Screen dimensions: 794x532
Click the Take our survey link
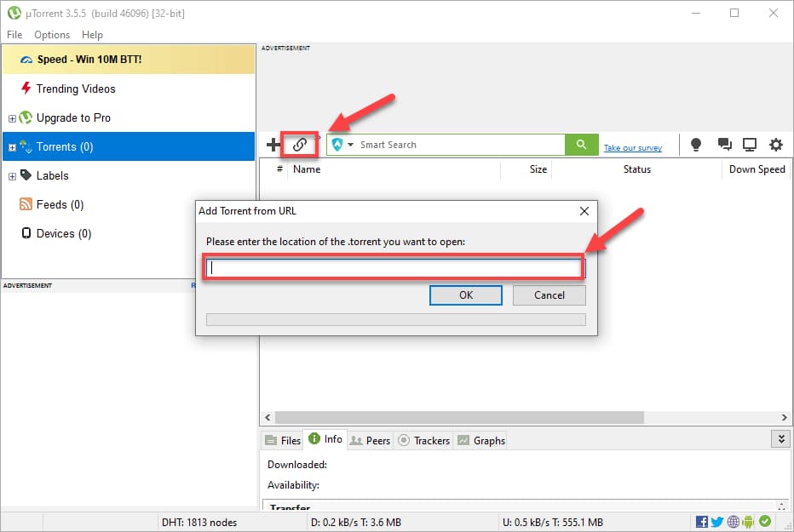(633, 147)
